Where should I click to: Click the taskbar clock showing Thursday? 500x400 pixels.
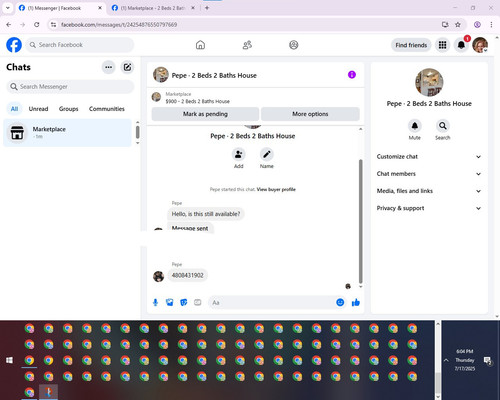465,360
